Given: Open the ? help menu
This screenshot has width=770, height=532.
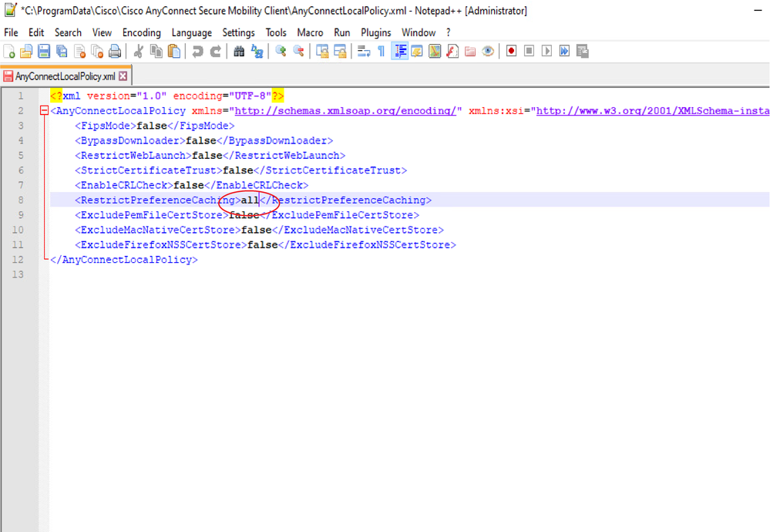Looking at the screenshot, I should 449,32.
